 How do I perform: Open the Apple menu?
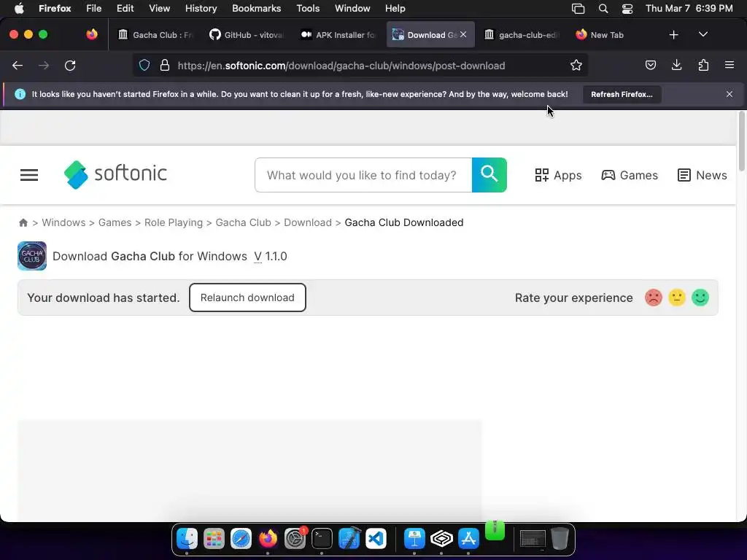(19, 9)
